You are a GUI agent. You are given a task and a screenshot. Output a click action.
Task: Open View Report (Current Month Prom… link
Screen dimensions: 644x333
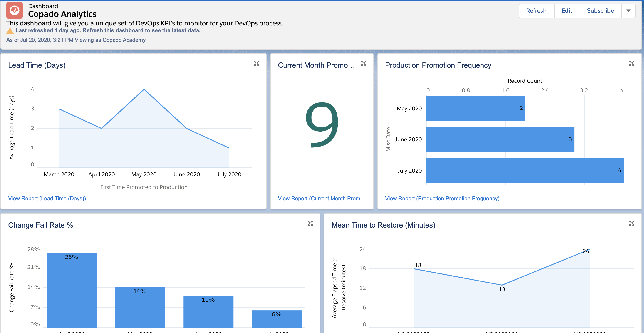(x=322, y=198)
